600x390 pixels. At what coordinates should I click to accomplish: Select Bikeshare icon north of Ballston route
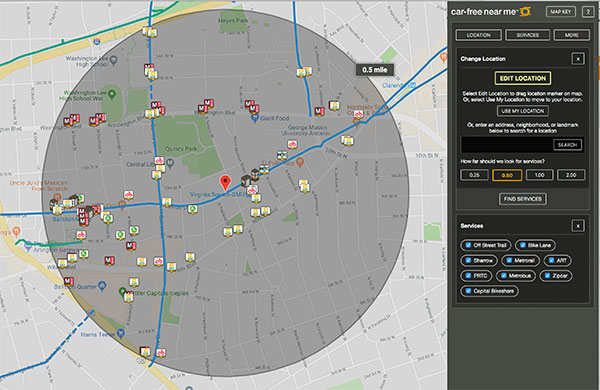pyautogui.click(x=129, y=195)
